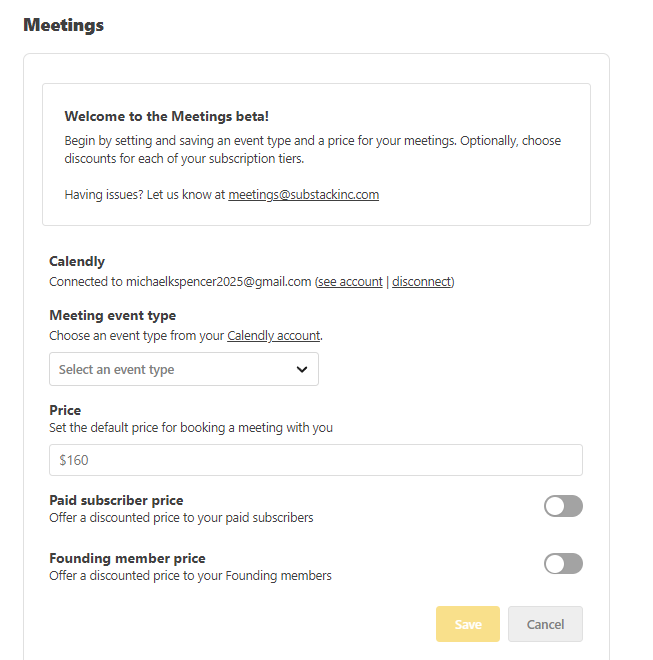
Task: Click the chevron arrow in event type dropdown
Action: [301, 370]
